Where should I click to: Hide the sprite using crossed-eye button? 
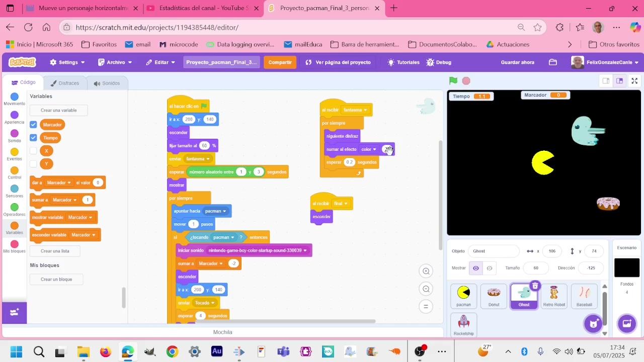[489, 268]
